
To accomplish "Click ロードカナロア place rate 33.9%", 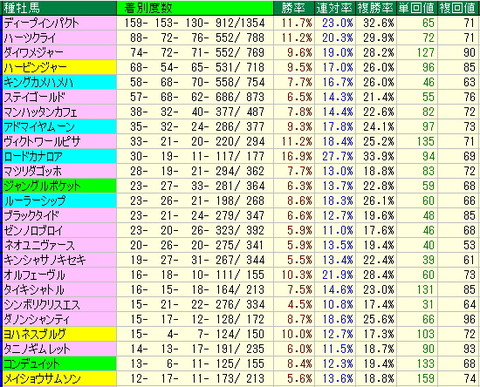I will tap(379, 156).
